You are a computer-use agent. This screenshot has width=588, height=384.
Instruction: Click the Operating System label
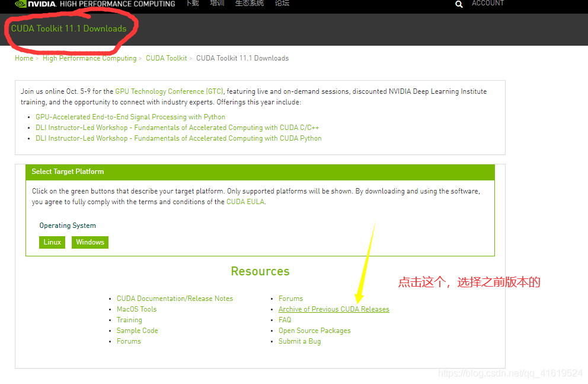(x=68, y=225)
